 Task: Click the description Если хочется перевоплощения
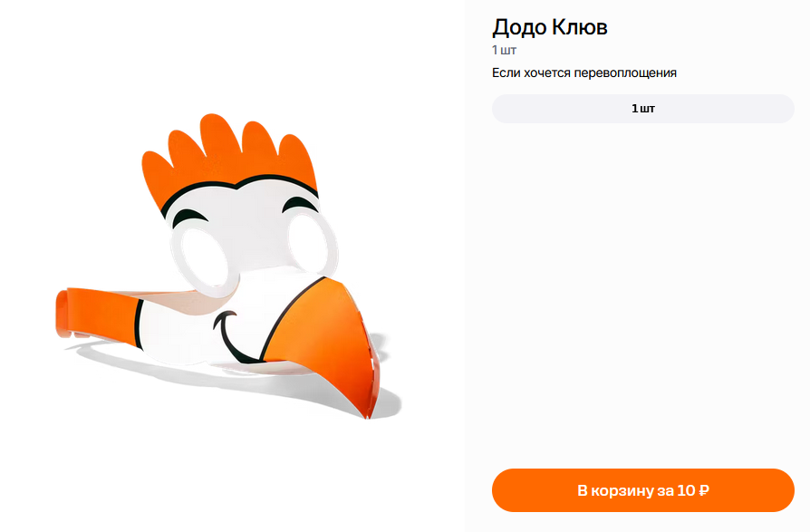click(584, 73)
